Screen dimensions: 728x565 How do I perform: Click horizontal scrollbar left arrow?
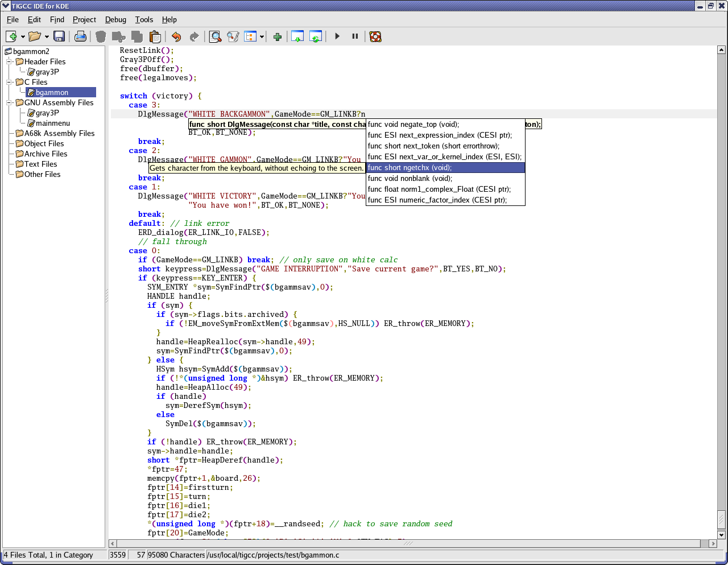click(x=112, y=543)
